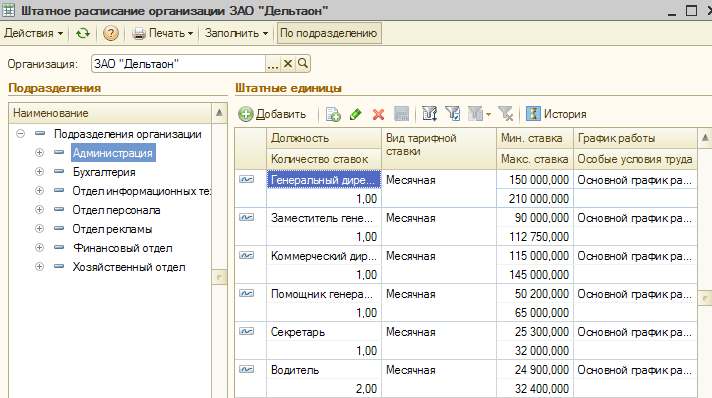Click Добавить to add staff unit
Image resolution: width=712 pixels, height=398 pixels.
272,114
